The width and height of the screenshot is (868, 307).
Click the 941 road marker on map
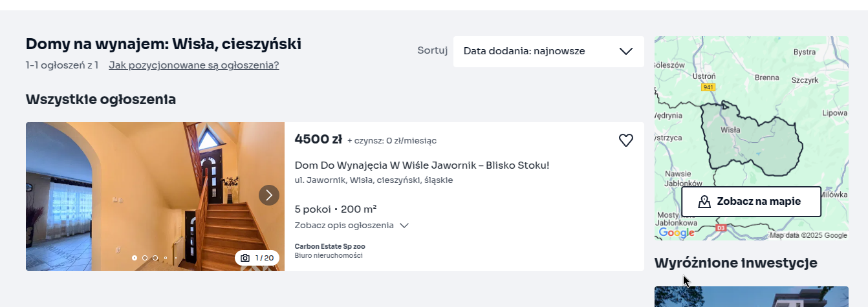708,87
